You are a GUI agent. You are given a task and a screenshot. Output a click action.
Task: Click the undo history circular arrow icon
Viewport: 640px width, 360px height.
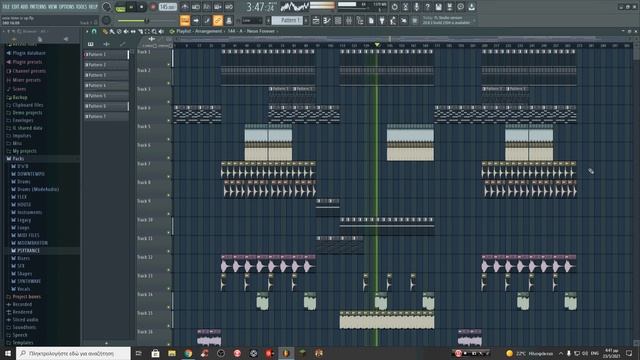(394, 7)
